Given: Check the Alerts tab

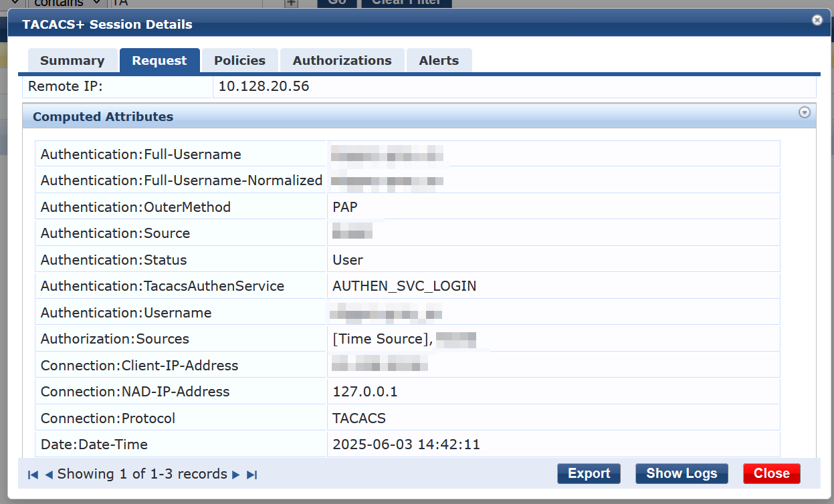Looking at the screenshot, I should pyautogui.click(x=439, y=60).
